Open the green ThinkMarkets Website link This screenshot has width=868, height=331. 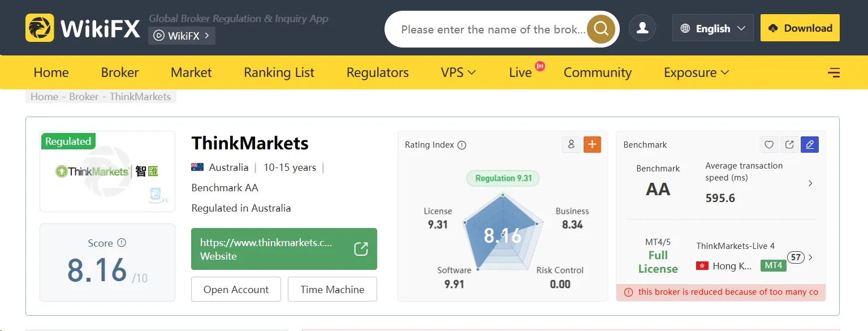pyautogui.click(x=284, y=249)
